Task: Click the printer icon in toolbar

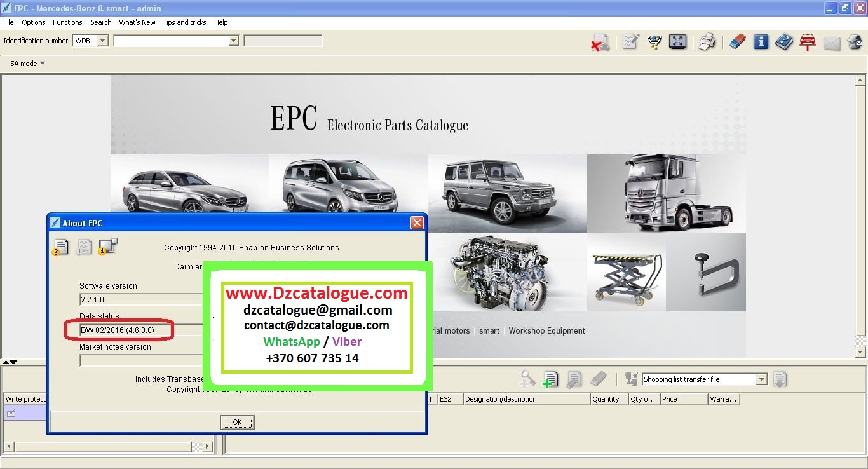Action: coord(707,42)
